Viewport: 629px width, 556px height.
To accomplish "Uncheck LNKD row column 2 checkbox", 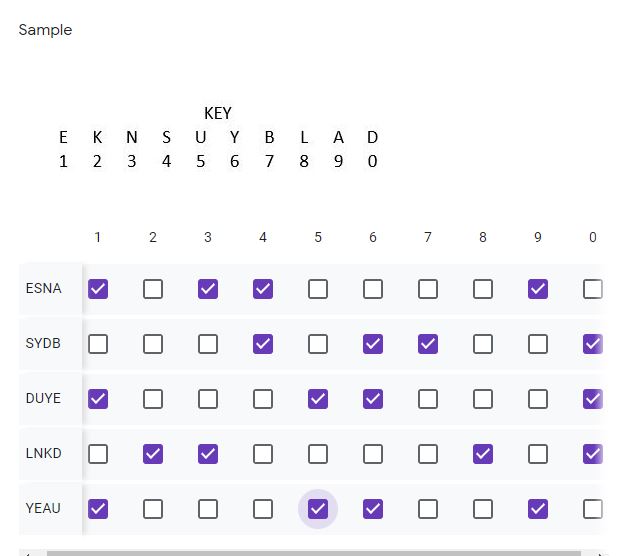I will point(153,454).
